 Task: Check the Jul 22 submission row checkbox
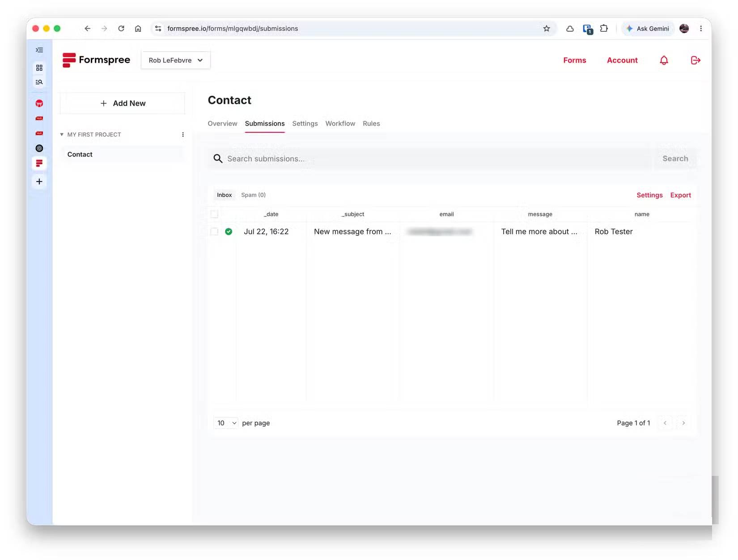pos(214,232)
